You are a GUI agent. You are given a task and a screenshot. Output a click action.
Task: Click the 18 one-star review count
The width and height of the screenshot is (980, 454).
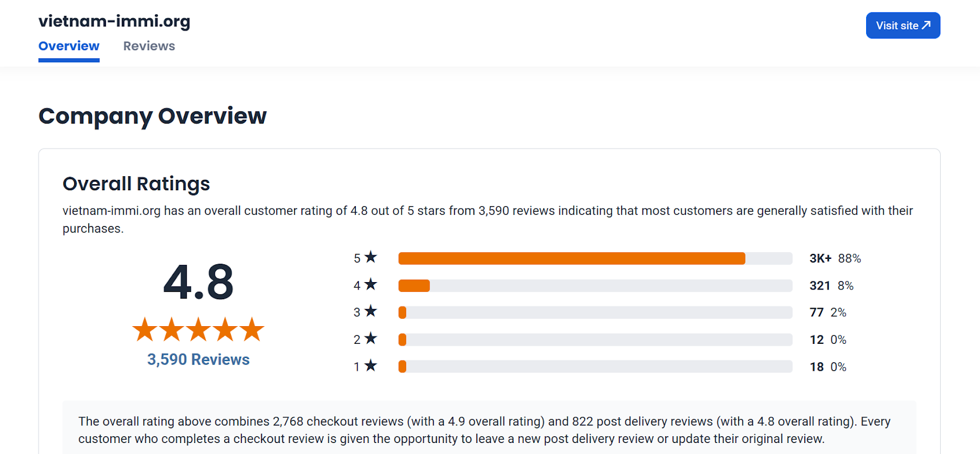point(816,367)
